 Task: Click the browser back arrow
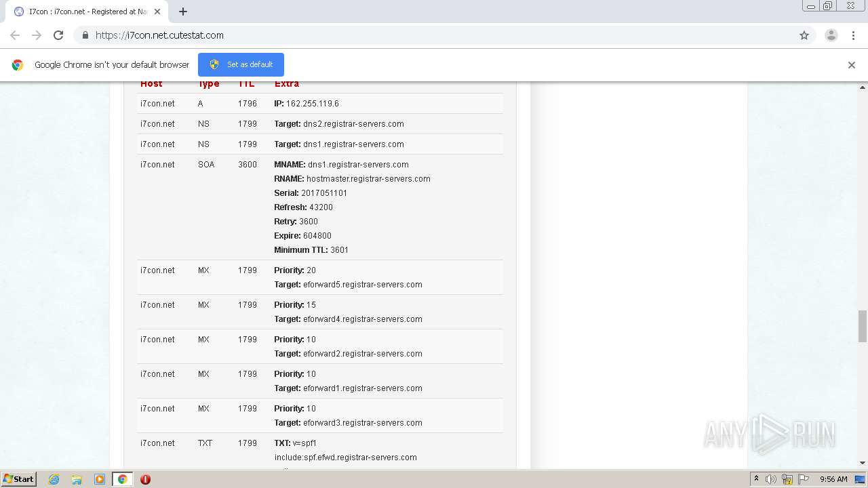15,35
